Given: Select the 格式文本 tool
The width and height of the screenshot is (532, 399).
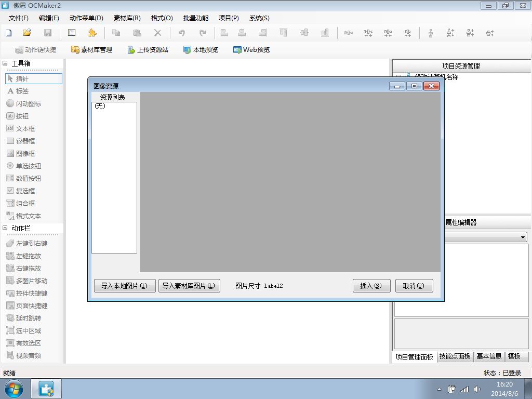Looking at the screenshot, I should 24,216.
